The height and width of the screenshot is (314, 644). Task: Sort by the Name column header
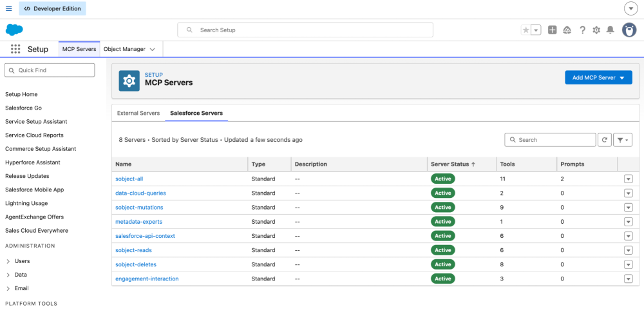click(x=180, y=164)
